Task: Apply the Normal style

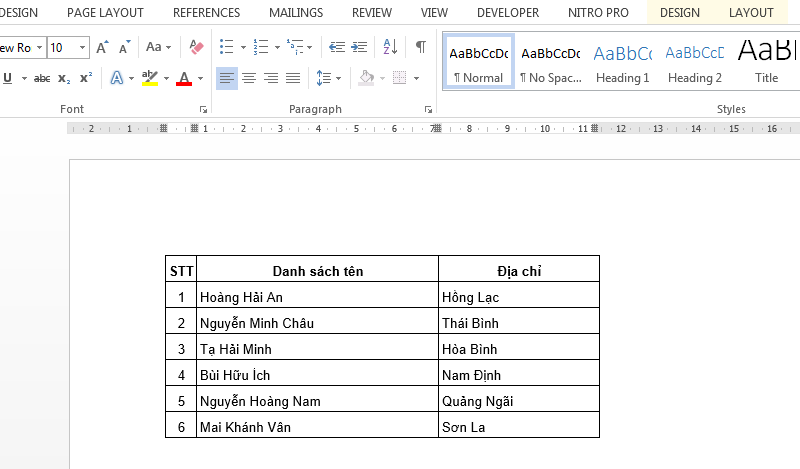Action: (479, 62)
